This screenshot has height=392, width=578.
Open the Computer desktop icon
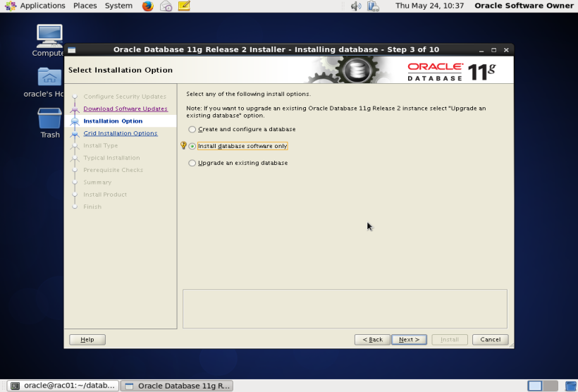[49, 36]
